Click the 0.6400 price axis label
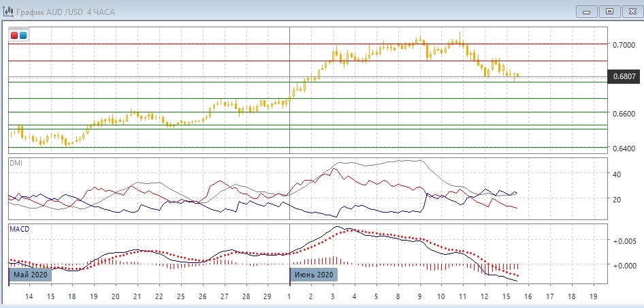This screenshot has height=308, width=644. [624, 148]
